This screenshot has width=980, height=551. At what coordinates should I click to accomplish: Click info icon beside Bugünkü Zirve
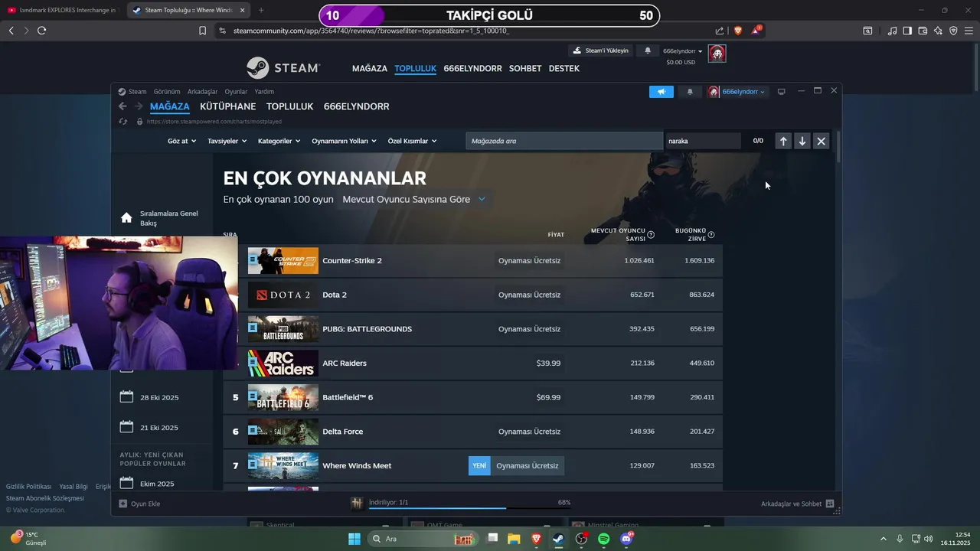pyautogui.click(x=711, y=235)
